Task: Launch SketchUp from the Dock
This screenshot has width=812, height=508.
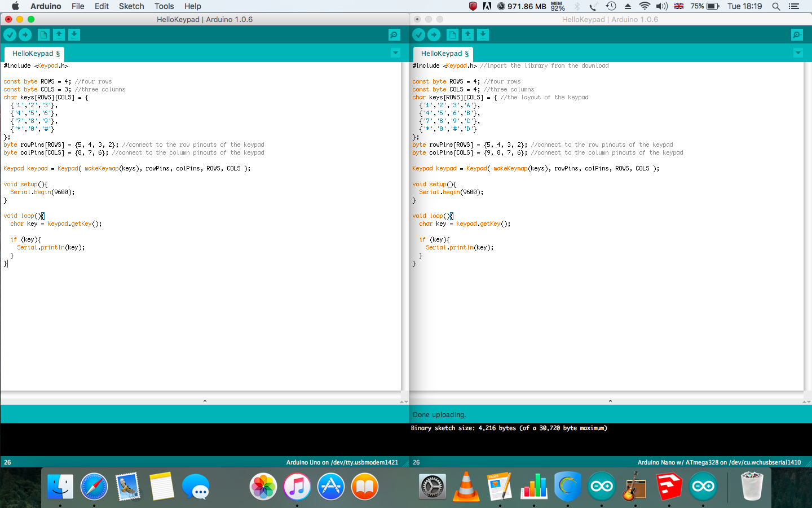Action: click(669, 487)
